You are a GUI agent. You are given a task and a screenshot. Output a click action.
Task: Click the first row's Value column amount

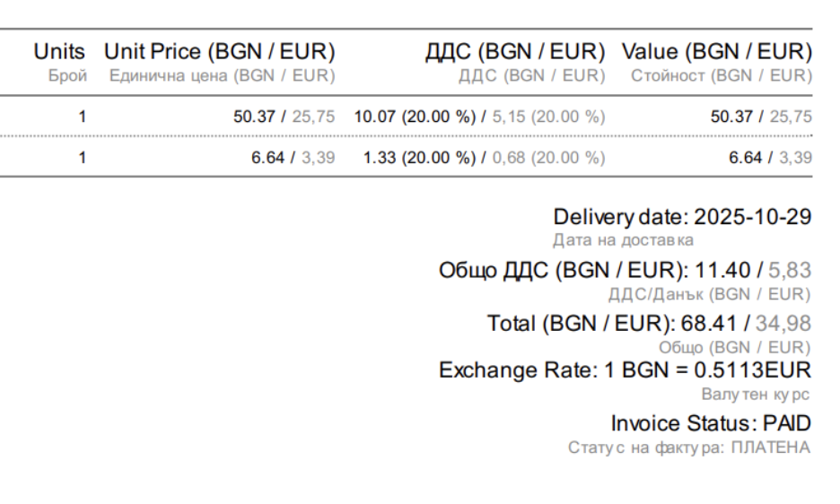761,117
